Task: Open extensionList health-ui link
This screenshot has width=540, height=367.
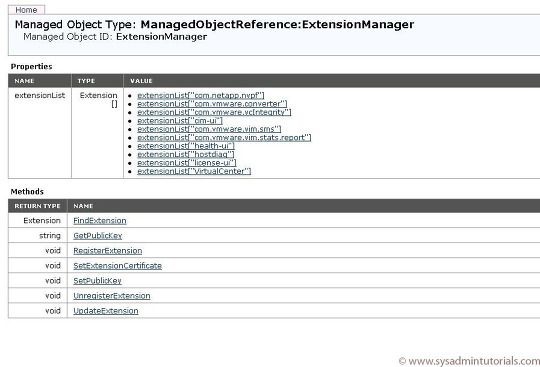Action: (186, 146)
